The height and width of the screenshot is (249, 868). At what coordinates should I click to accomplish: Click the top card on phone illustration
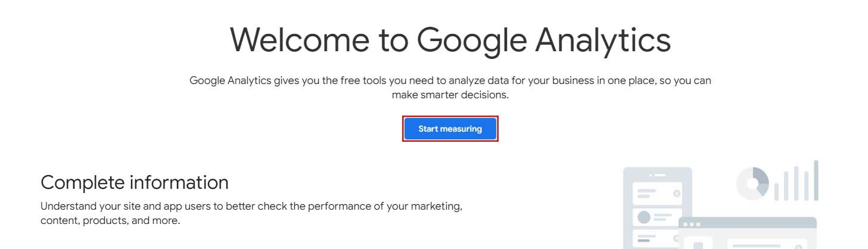pyautogui.click(x=658, y=194)
